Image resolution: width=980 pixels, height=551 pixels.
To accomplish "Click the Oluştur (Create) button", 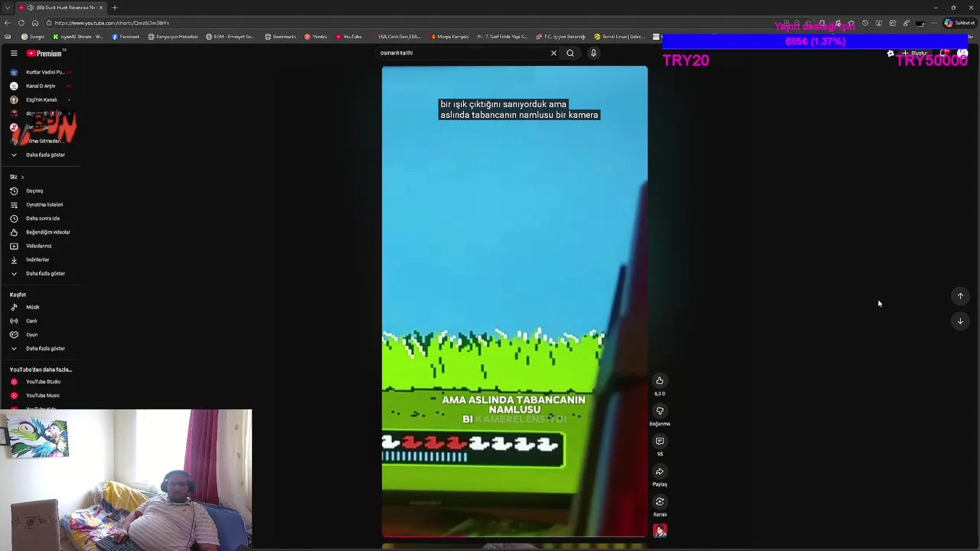I will click(x=916, y=53).
